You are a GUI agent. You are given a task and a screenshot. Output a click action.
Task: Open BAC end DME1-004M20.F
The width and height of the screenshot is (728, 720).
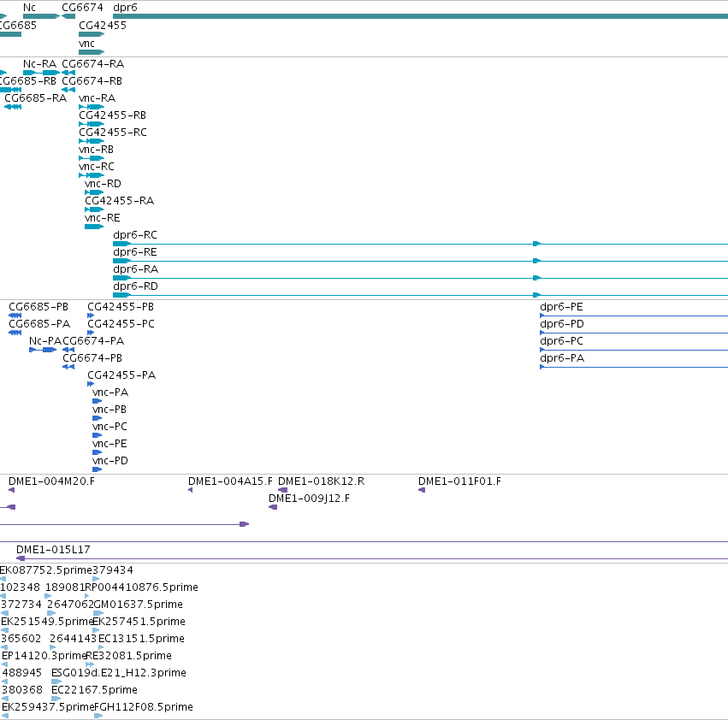[x=51, y=481]
